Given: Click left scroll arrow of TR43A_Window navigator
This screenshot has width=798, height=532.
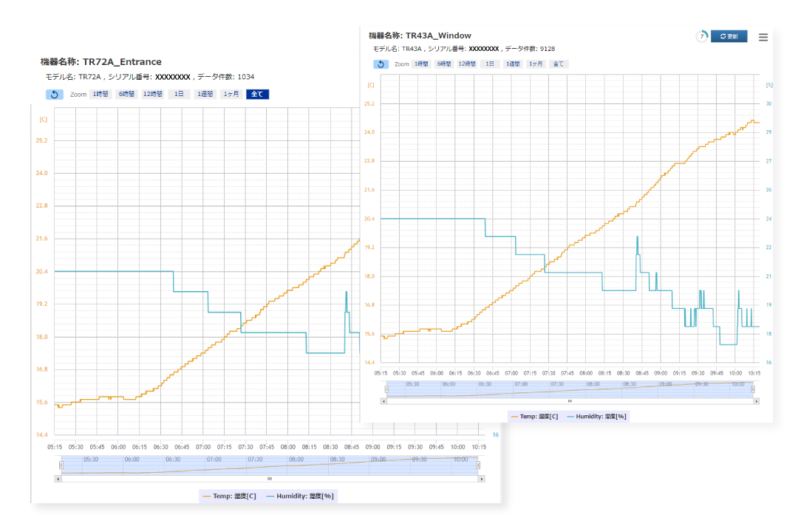Looking at the screenshot, I should coord(383,401).
